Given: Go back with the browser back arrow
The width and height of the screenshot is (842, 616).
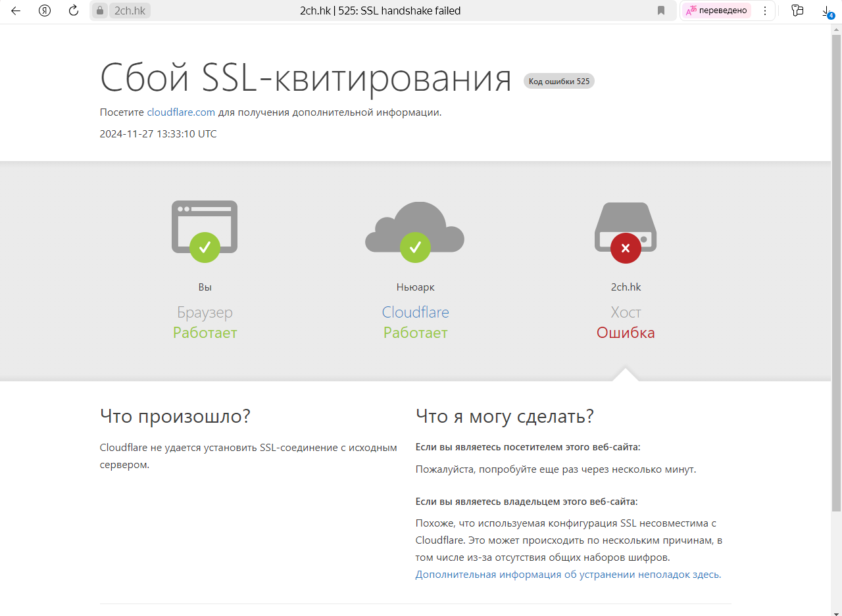Looking at the screenshot, I should tap(16, 11).
